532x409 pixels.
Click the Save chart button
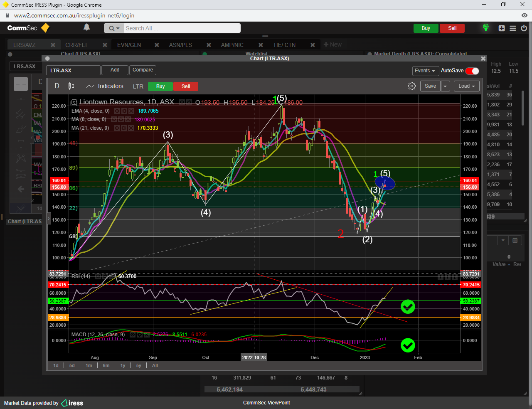point(430,86)
